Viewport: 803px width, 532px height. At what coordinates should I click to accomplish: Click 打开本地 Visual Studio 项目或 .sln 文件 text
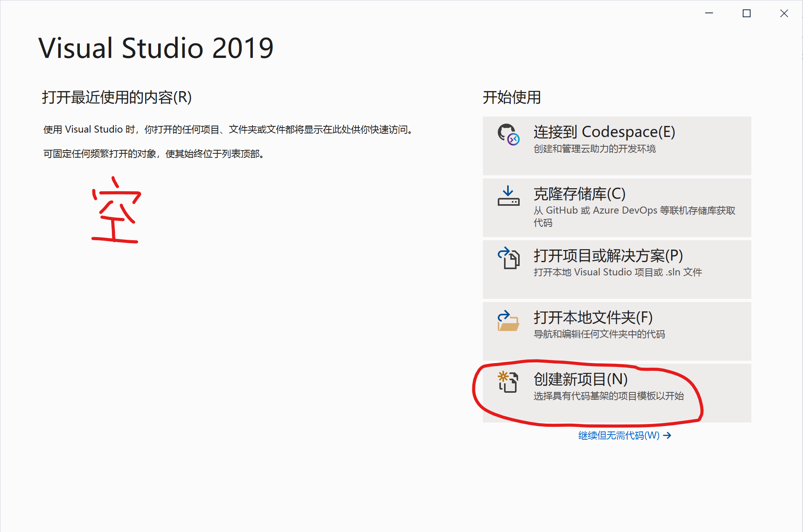point(618,272)
